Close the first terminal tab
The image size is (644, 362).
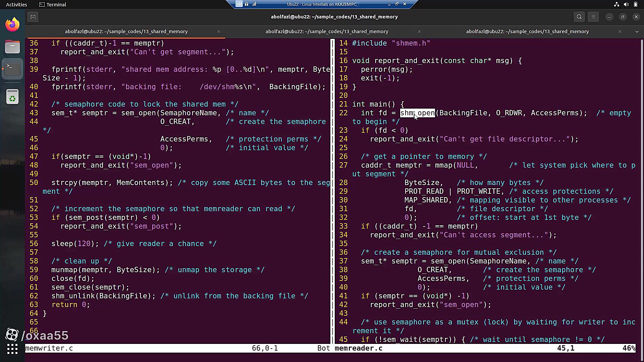point(219,32)
